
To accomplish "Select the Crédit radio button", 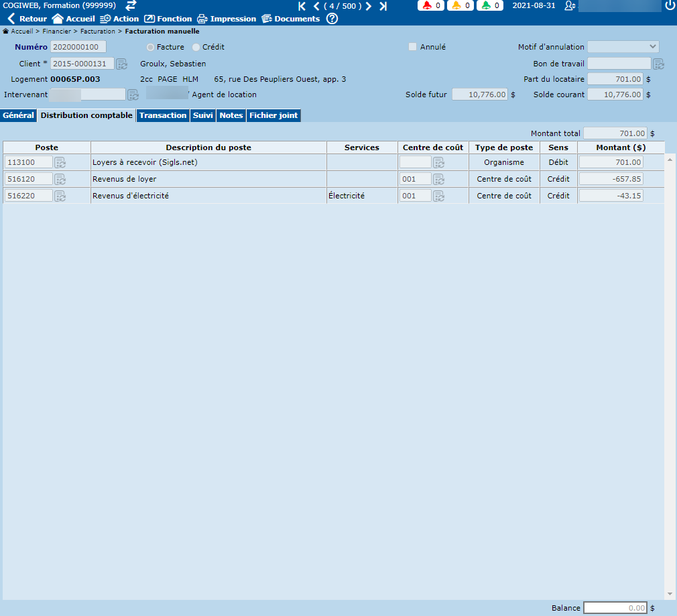I will tap(196, 48).
